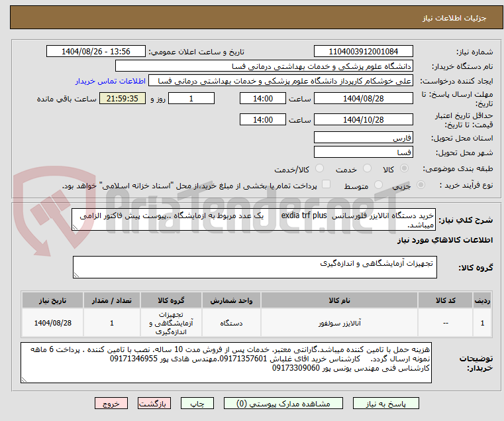Click the پاسخ به نیاز button
Viewport: 504px width, 421px height.
tap(385, 403)
